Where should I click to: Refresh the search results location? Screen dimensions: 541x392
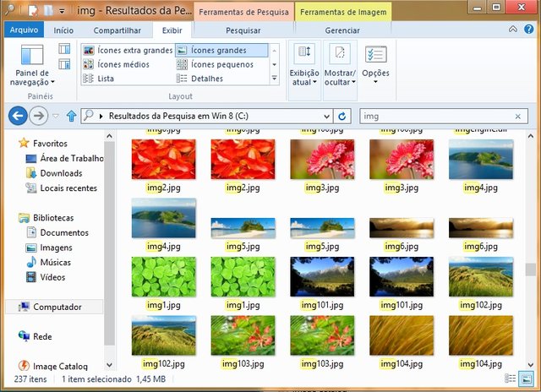(x=342, y=116)
